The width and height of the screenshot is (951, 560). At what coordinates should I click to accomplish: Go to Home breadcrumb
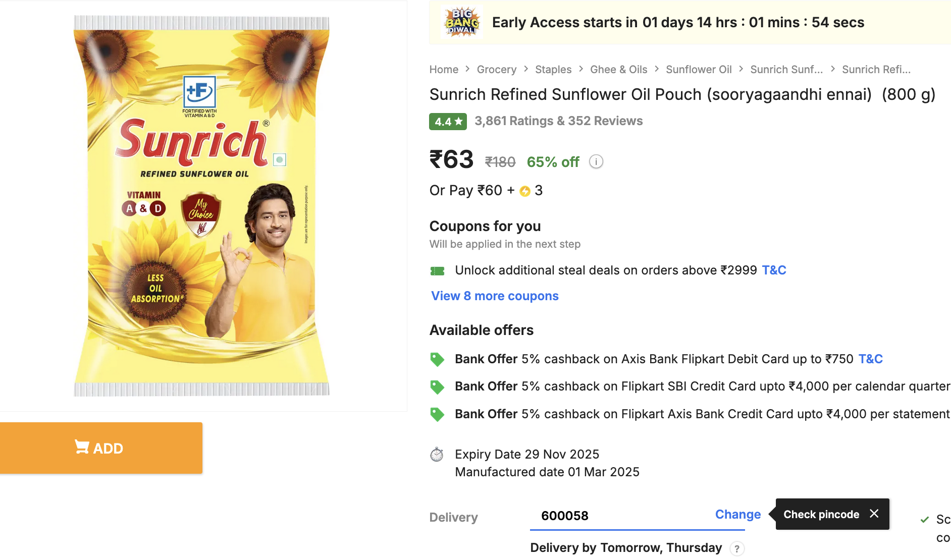[444, 70]
